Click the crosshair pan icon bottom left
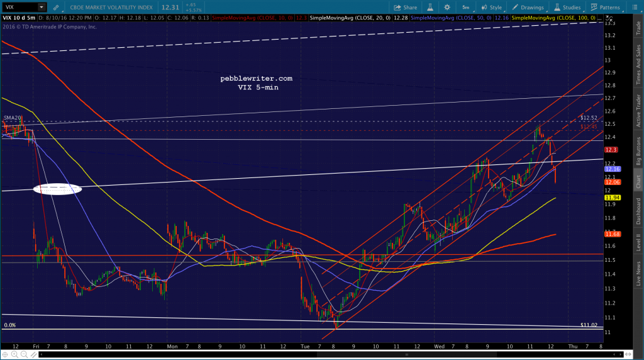644x360 pixels. tap(5, 354)
